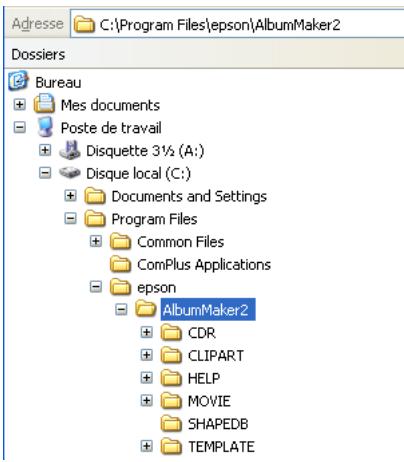Click the open AlbumMaker2 folder icon
Screen dimensions: 404x462
click(146, 309)
